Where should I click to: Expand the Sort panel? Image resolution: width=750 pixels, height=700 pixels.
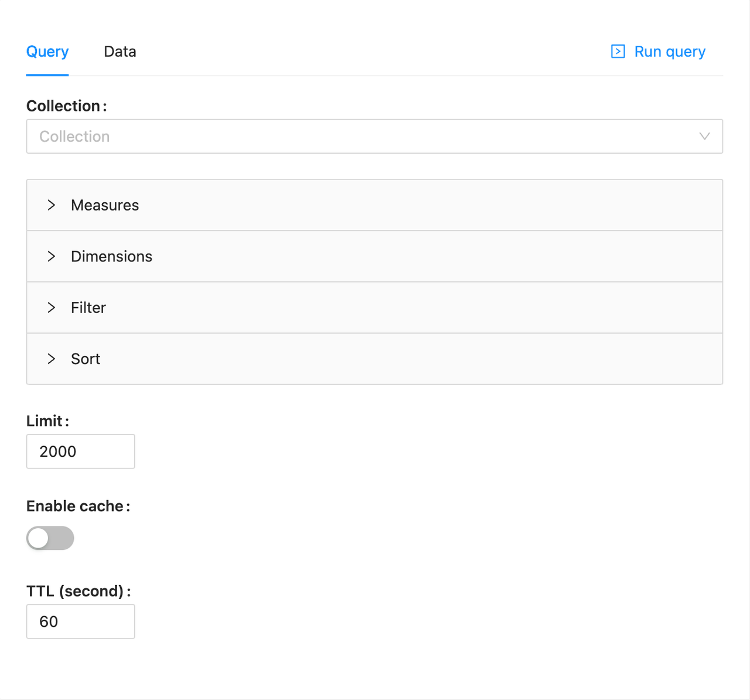(x=374, y=359)
